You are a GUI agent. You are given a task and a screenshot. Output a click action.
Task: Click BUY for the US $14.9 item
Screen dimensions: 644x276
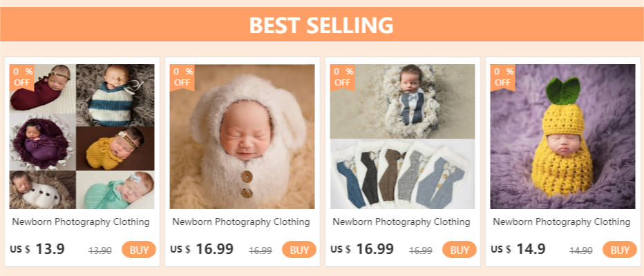click(x=620, y=250)
